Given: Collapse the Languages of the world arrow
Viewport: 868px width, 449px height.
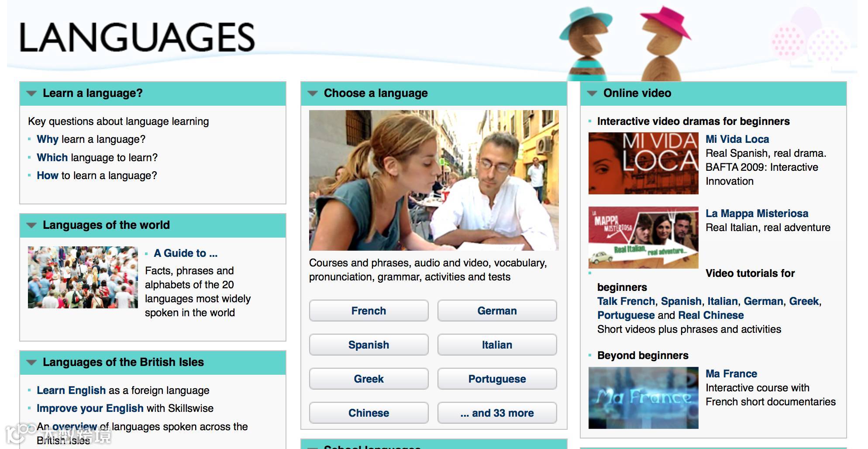Looking at the screenshot, I should [31, 225].
